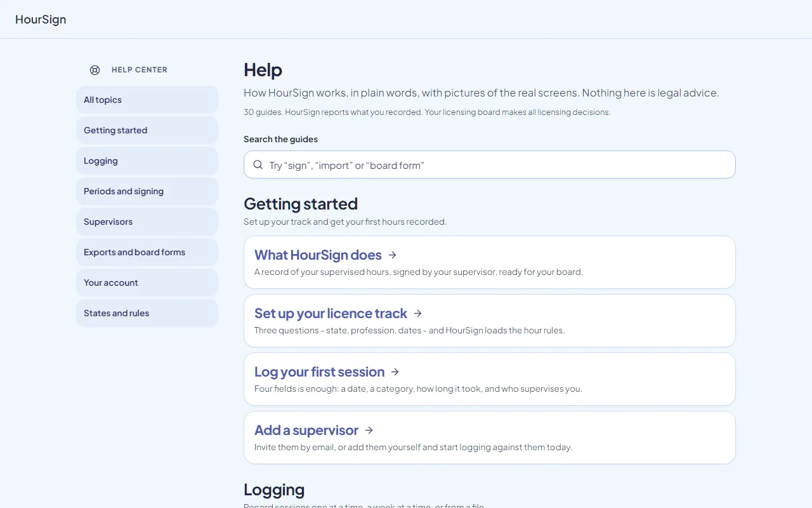Open the Your account topic
The height and width of the screenshot is (508, 812).
[147, 283]
